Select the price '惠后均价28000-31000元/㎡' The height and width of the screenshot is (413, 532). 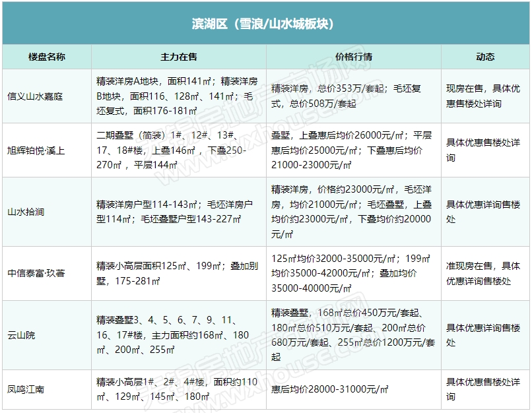[x=329, y=389]
